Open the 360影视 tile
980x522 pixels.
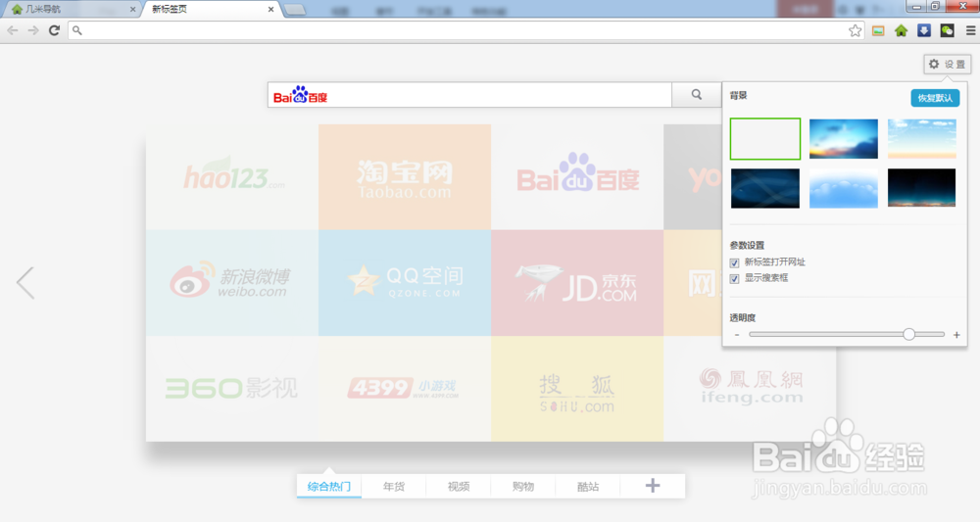pos(232,389)
